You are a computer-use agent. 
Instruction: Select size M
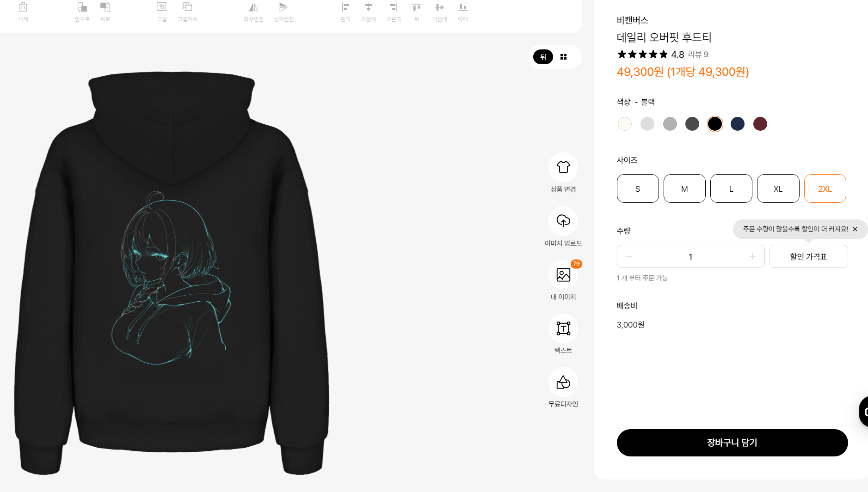pyautogui.click(x=684, y=188)
